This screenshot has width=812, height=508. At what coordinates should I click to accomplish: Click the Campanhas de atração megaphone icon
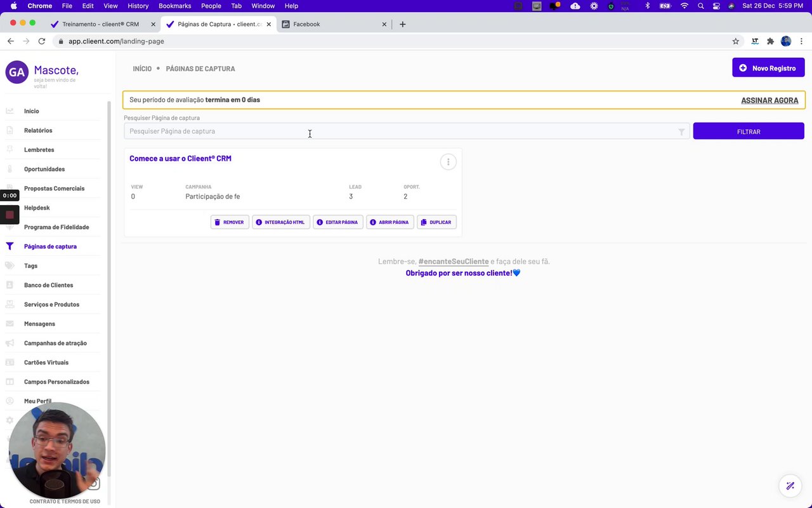click(x=10, y=343)
